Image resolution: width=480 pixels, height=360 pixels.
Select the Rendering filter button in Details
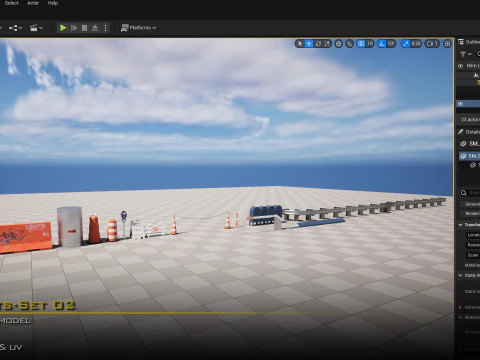pyautogui.click(x=471, y=213)
